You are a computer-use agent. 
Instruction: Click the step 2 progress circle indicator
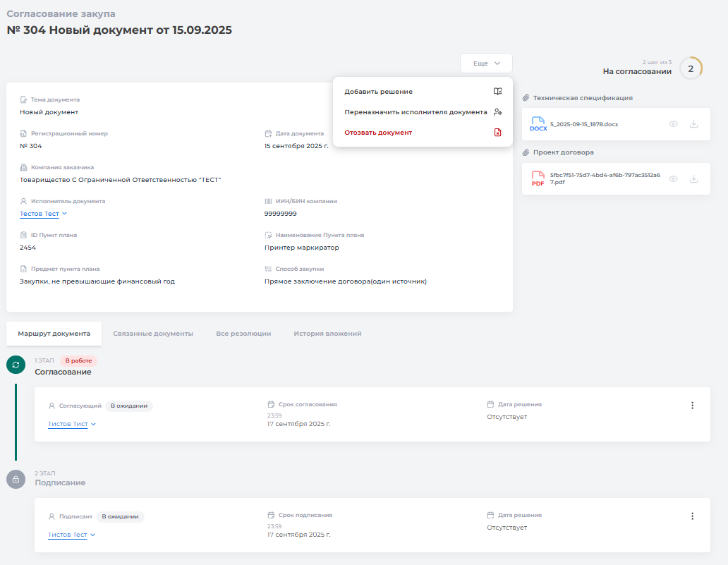pyautogui.click(x=691, y=68)
